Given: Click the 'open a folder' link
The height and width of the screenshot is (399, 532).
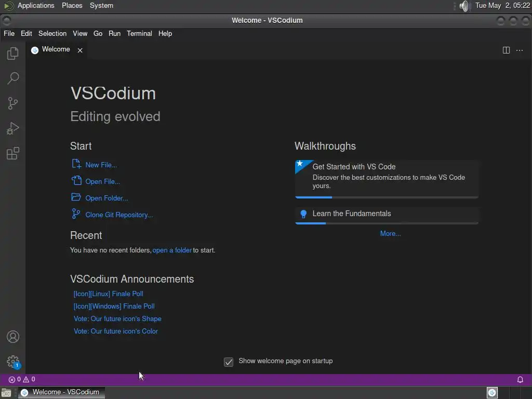Looking at the screenshot, I should click(x=172, y=250).
